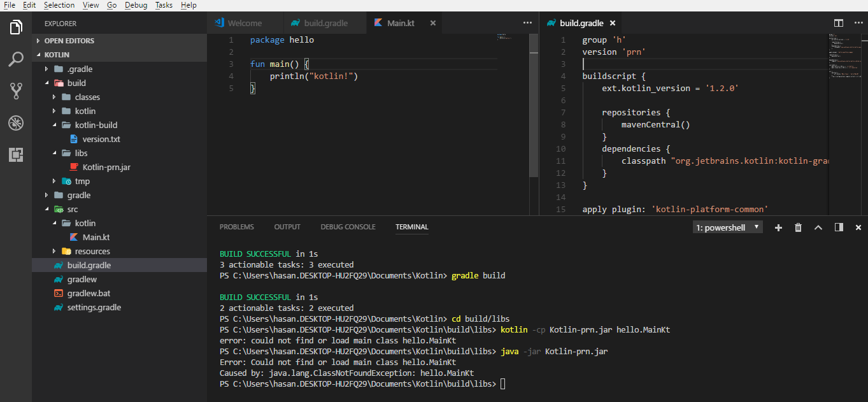Open Kotlin-prn.jar in the file tree

click(106, 167)
